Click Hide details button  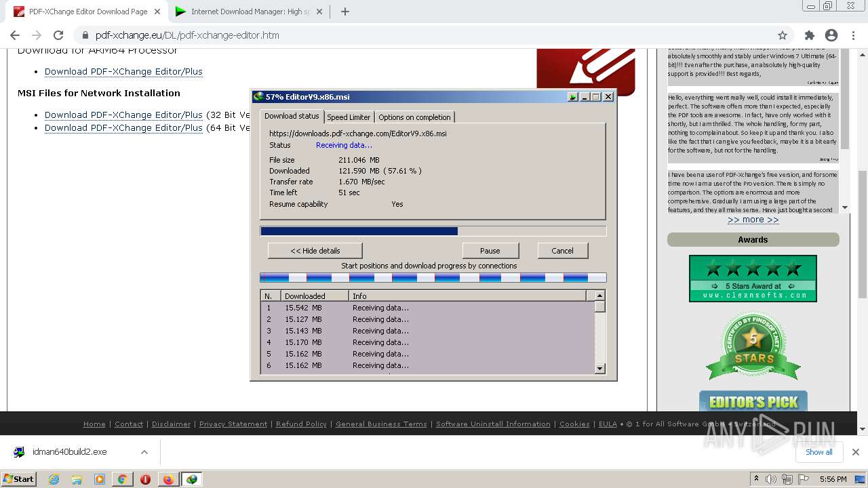click(315, 251)
